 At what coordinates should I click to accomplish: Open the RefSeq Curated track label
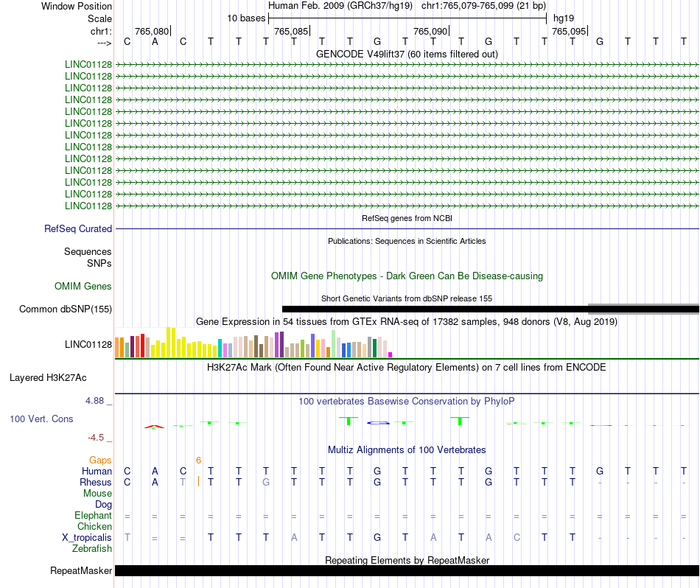[77, 228]
